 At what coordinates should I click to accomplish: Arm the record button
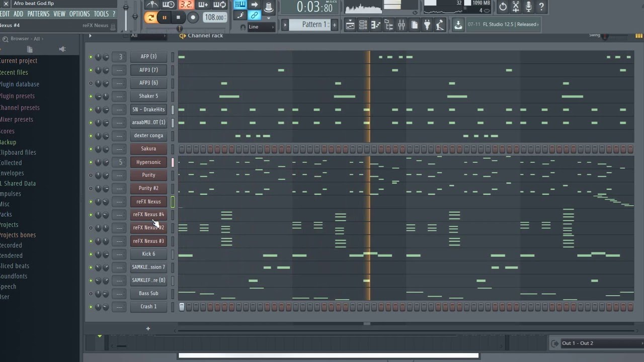[193, 17]
